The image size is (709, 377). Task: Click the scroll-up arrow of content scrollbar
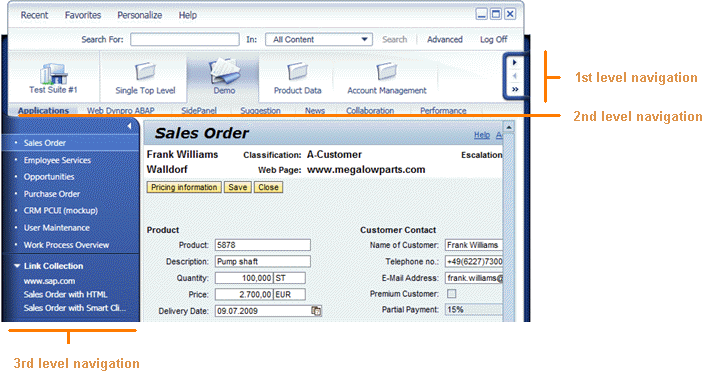point(509,127)
